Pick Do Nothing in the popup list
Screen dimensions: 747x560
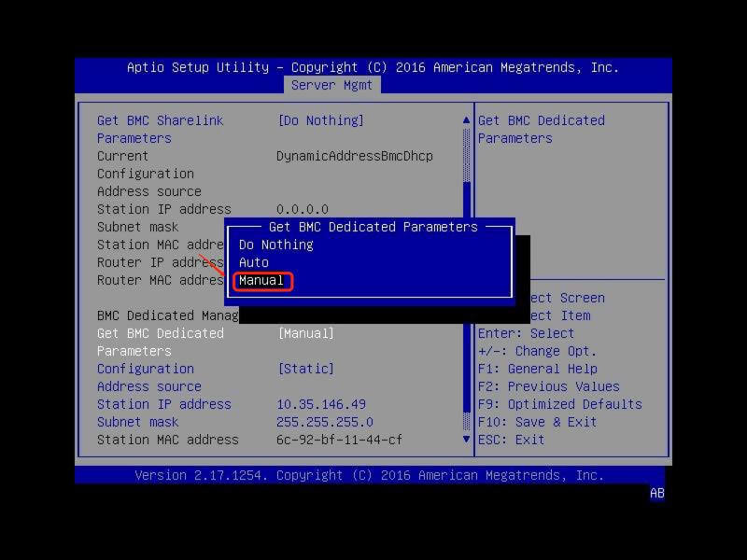tap(276, 245)
